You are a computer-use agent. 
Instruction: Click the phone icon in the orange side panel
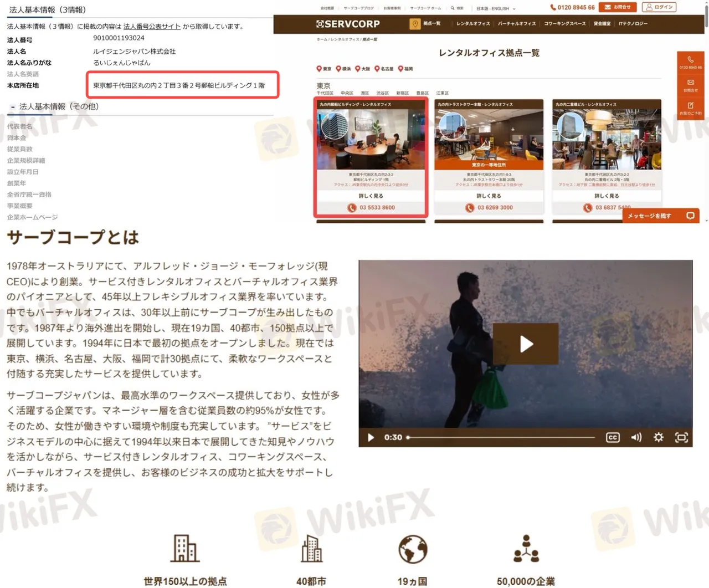690,59
